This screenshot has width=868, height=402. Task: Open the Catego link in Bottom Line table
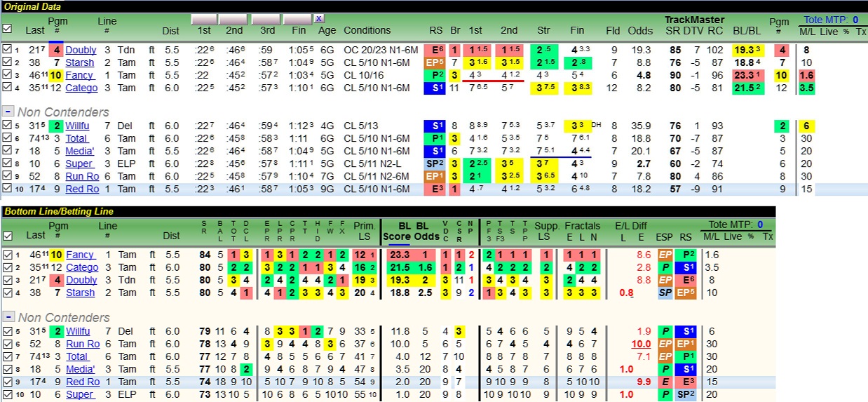tap(81, 267)
